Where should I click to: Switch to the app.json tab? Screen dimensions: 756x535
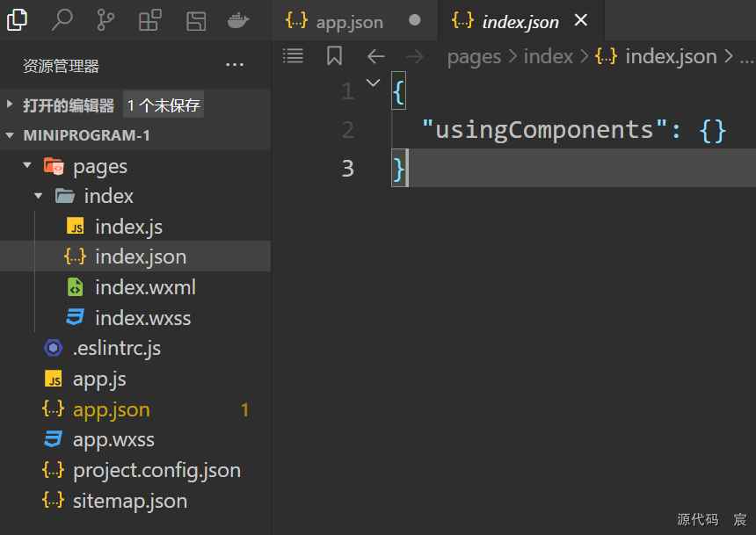point(355,21)
